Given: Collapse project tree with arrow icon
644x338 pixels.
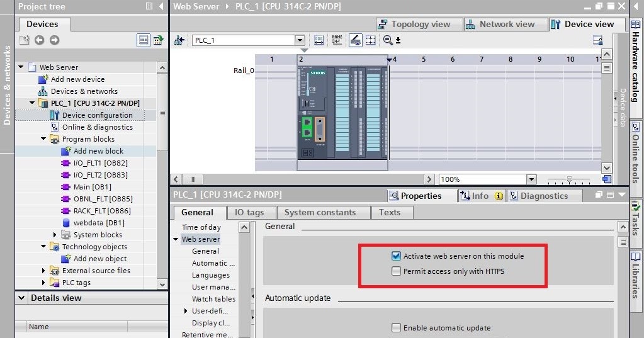Looking at the screenshot, I should [161, 6].
